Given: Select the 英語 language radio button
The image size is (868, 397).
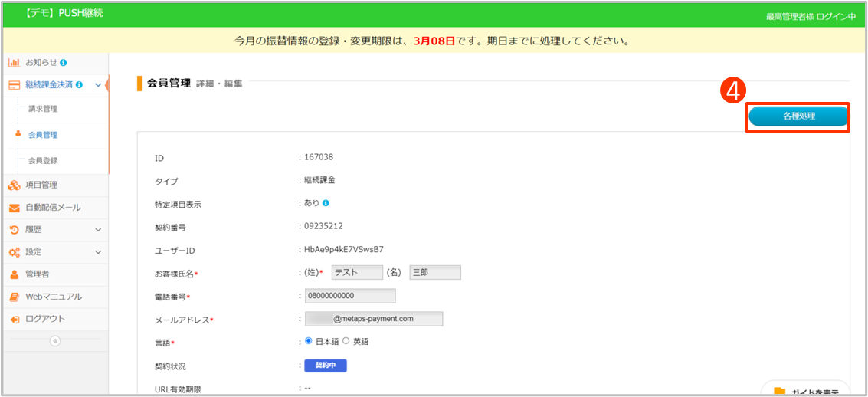Looking at the screenshot, I should [346, 341].
